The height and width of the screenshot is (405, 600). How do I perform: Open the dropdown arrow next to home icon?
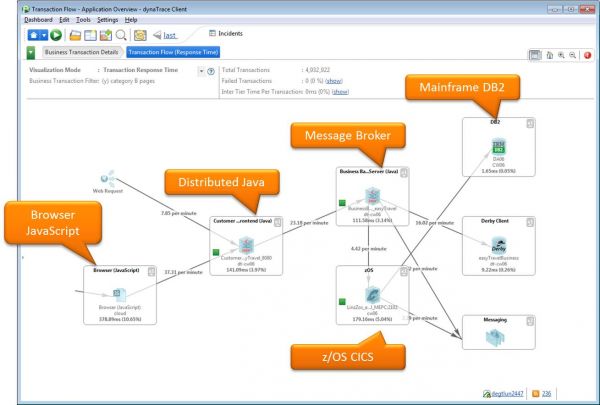(x=44, y=36)
